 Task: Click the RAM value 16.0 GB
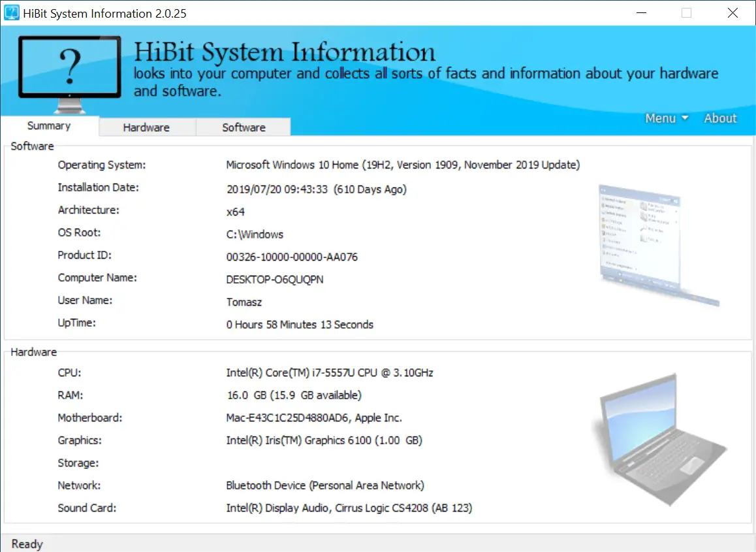click(x=294, y=396)
